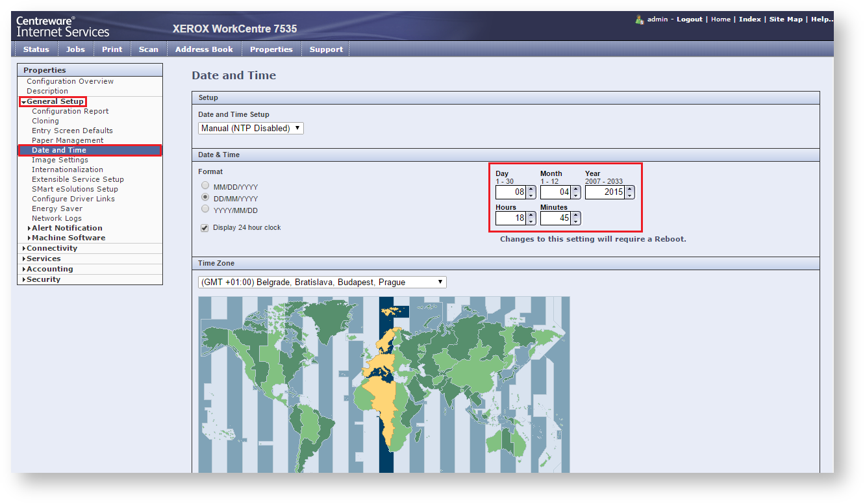Open Configure Driver Links
Screen dimensions: 865x504
click(73, 199)
